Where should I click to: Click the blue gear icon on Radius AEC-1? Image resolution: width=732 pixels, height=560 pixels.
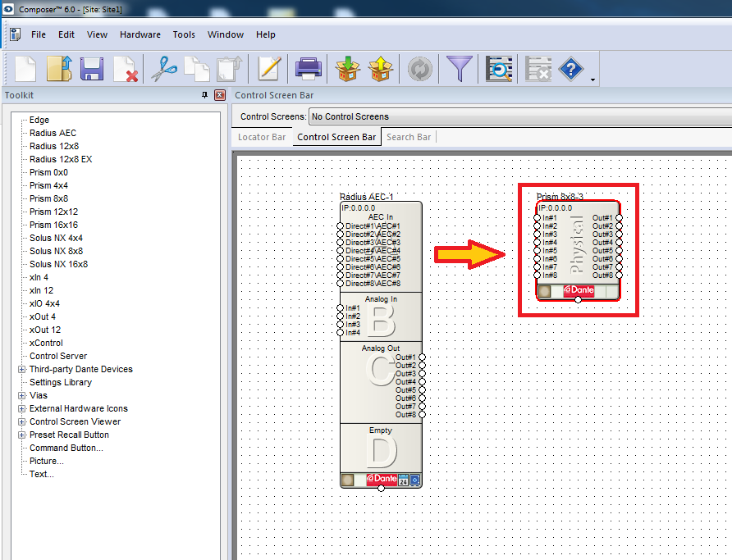414,480
